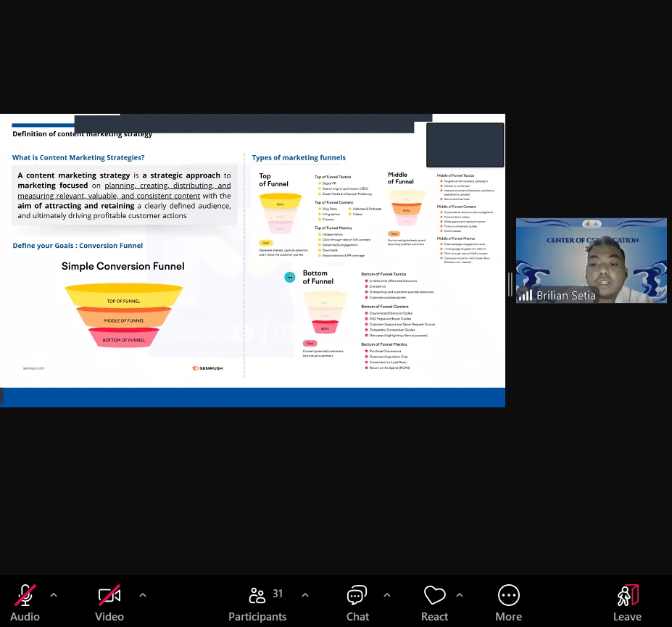Expand the caret beside Participants
Image resolution: width=672 pixels, height=627 pixels.
click(x=305, y=595)
